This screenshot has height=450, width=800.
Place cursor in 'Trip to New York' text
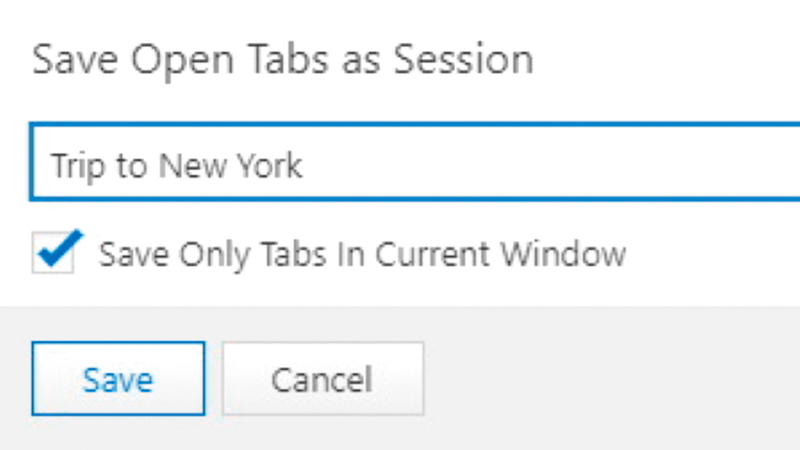pos(176,165)
